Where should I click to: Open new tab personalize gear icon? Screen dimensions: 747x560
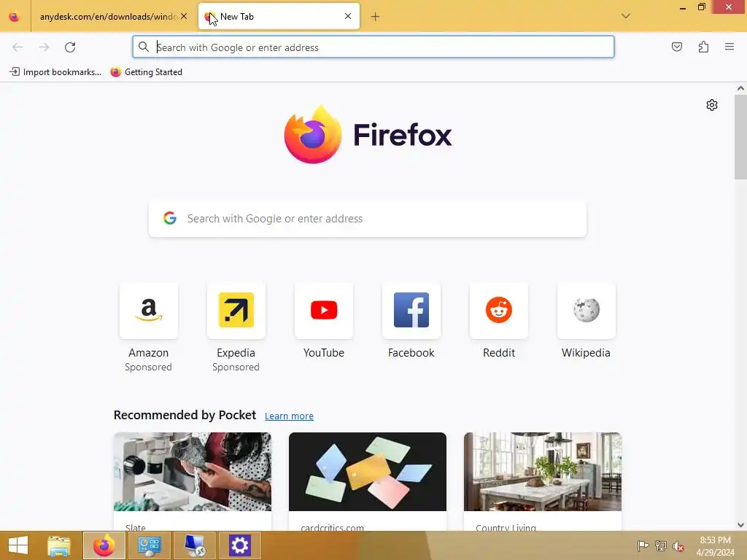(x=712, y=105)
